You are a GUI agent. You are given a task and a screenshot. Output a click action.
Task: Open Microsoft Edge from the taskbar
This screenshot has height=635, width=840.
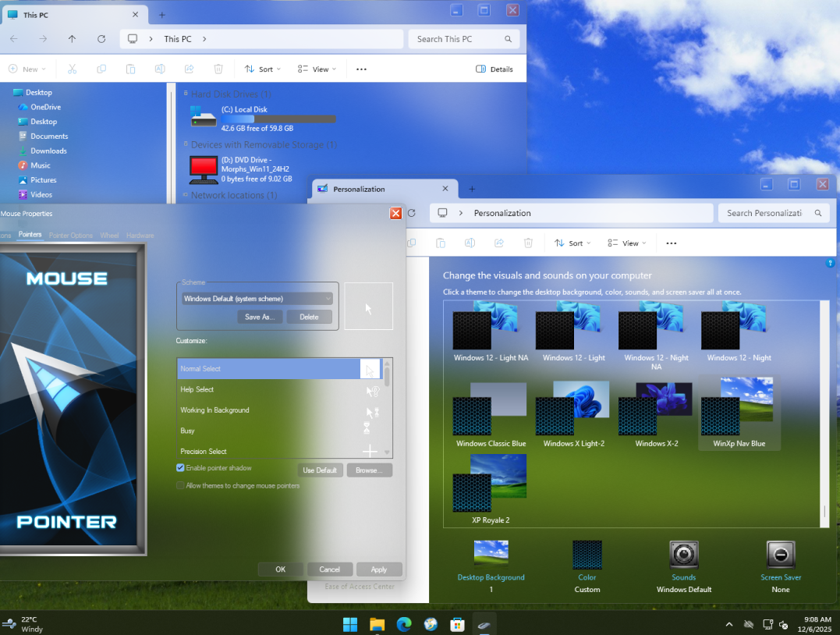click(x=404, y=624)
